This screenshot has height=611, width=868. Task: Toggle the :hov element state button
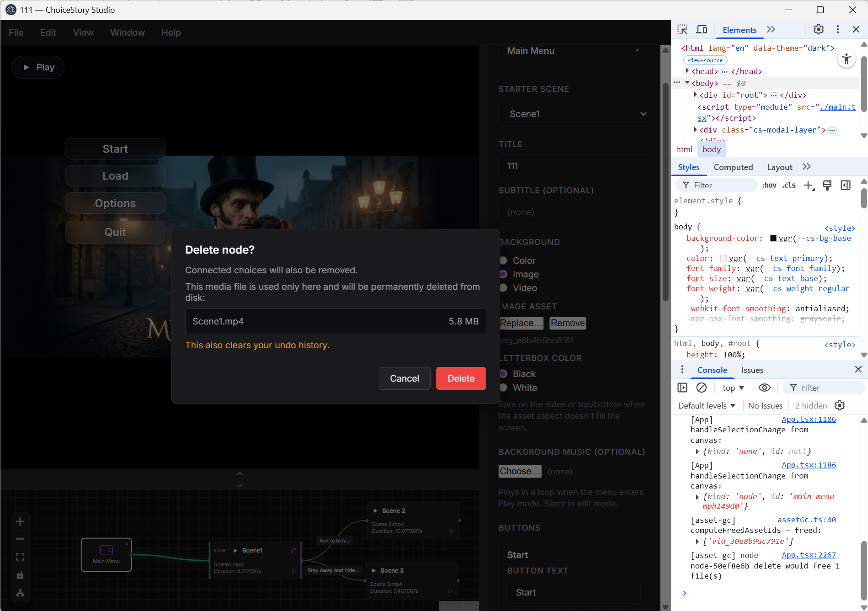(769, 185)
